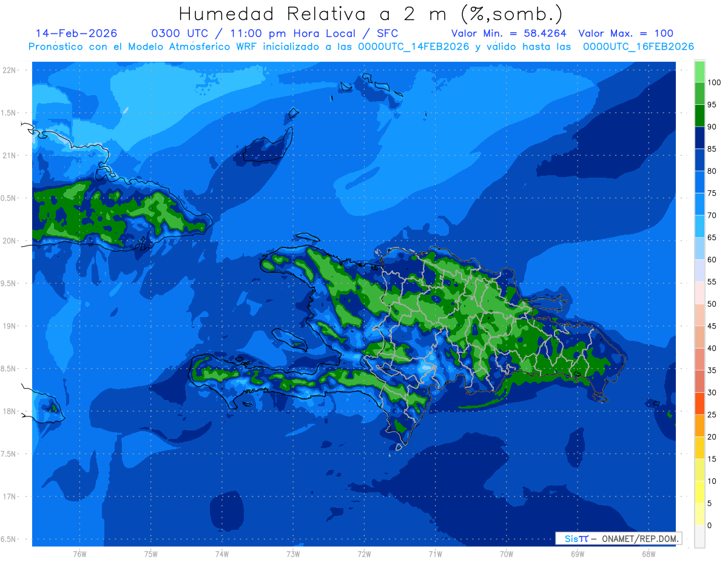This screenshot has width=728, height=562.
Task: Choose the pale blue swatch between 60 and 65
Action: pyautogui.click(x=699, y=249)
